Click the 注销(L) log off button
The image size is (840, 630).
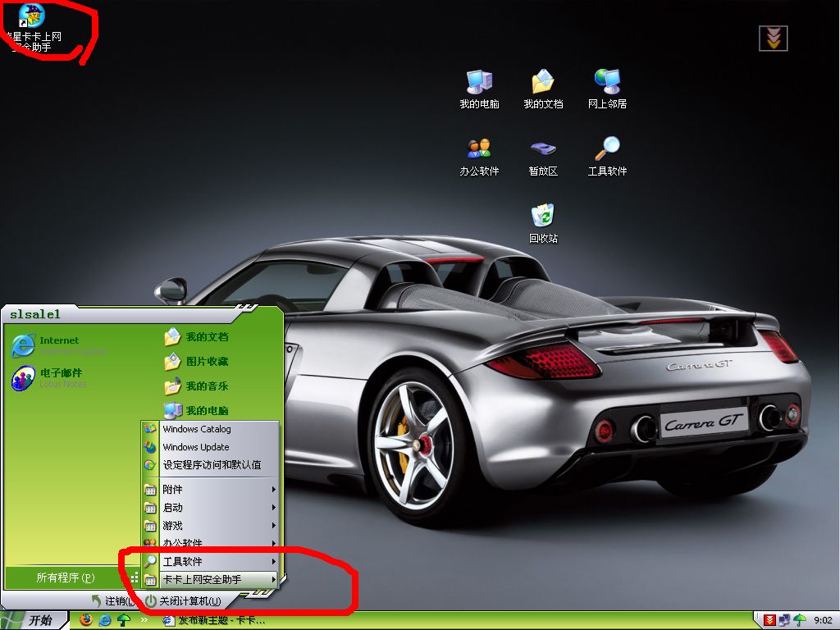[112, 601]
